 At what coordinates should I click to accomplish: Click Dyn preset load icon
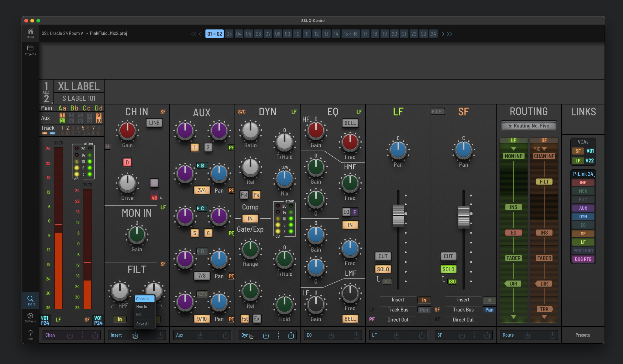tap(266, 335)
